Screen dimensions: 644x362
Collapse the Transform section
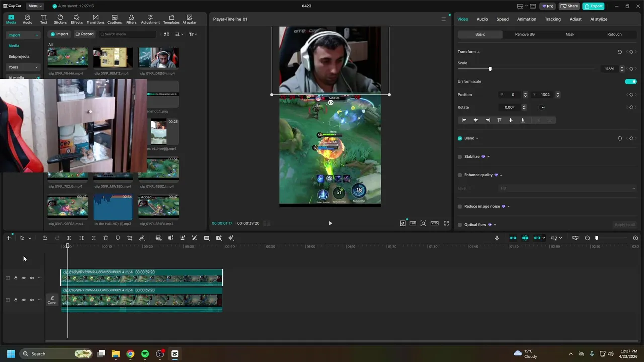(478, 52)
